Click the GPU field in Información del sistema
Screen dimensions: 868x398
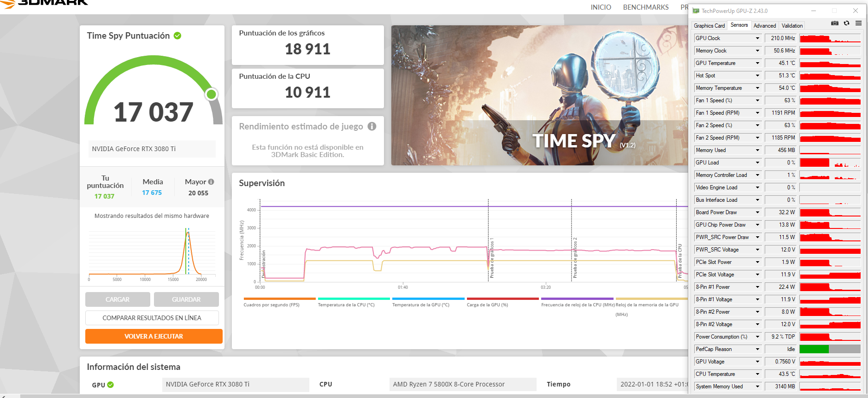pos(236,384)
